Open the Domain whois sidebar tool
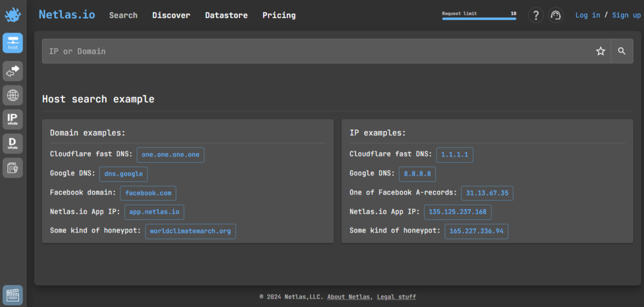644x307 pixels. pos(13,143)
